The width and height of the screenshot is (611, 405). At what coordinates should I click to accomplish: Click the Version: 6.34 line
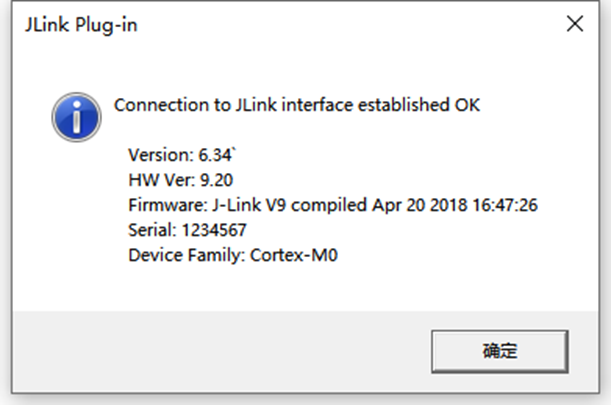point(182,155)
